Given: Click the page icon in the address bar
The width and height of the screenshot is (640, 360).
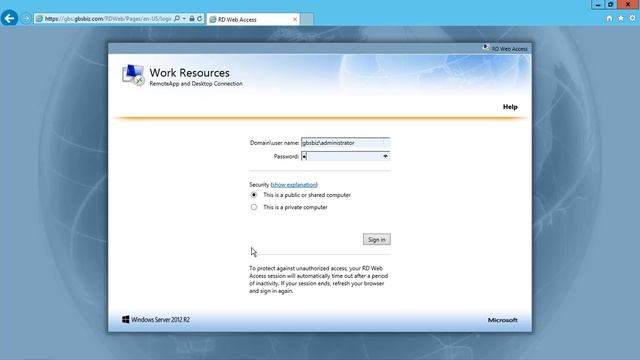Looking at the screenshot, I should [39, 19].
